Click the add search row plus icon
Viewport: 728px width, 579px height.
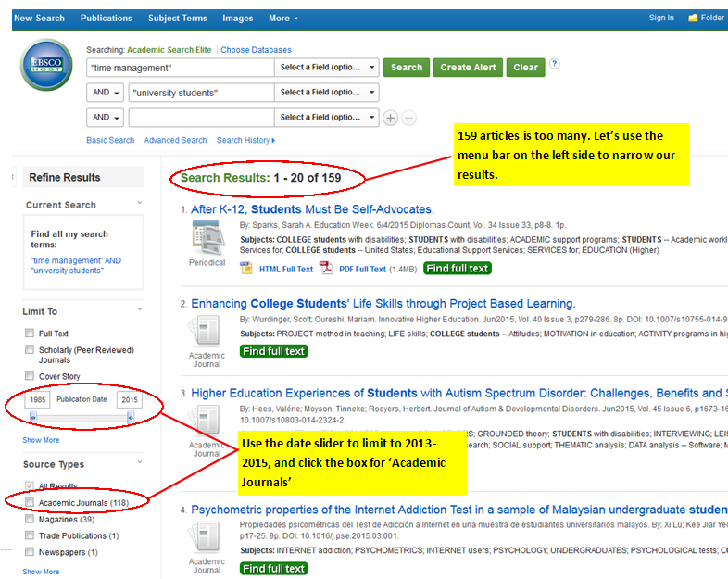[391, 118]
